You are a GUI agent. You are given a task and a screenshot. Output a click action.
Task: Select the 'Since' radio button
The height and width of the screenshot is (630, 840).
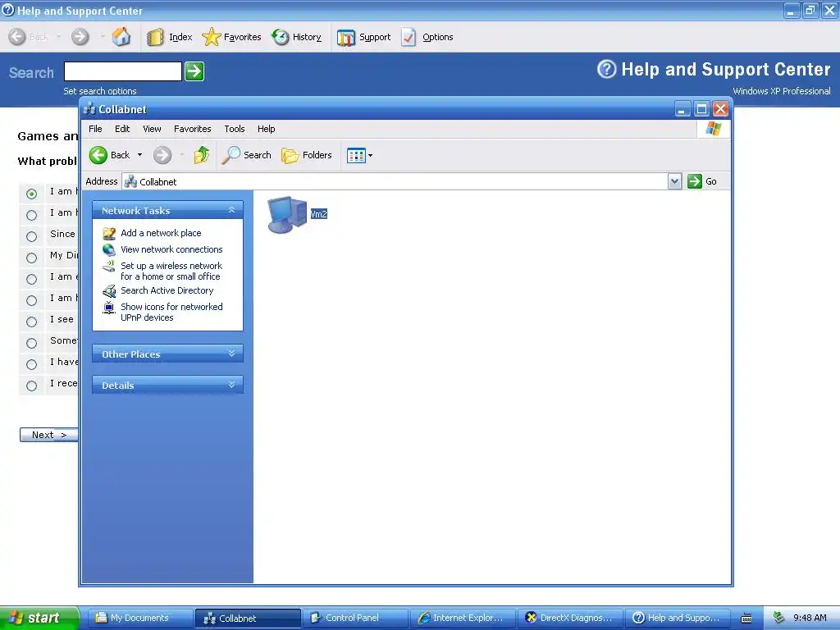point(32,236)
